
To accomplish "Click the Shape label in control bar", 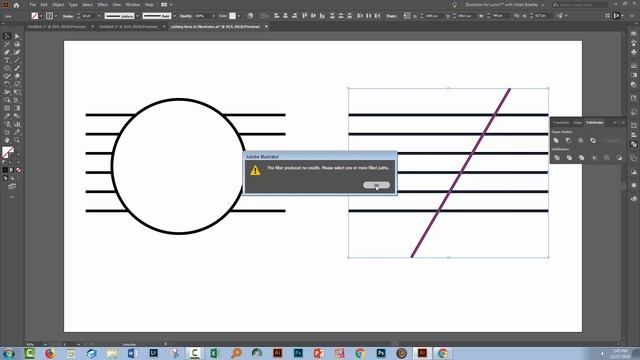I will coord(391,16).
